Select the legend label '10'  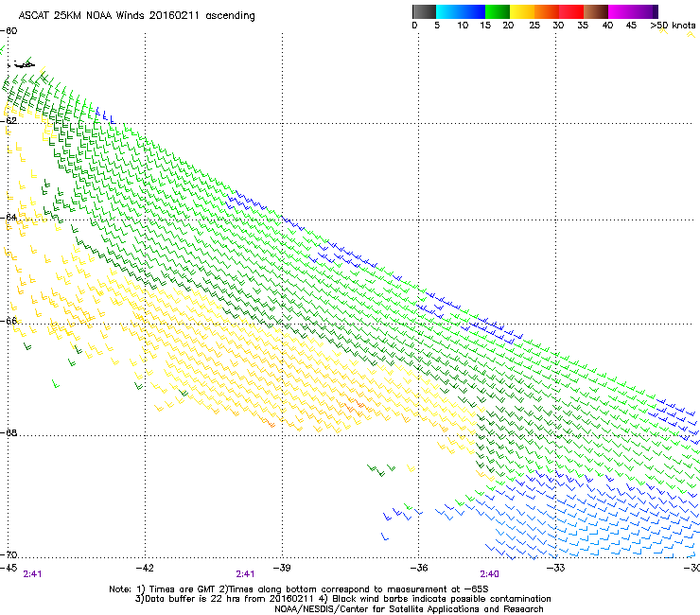coord(463,26)
